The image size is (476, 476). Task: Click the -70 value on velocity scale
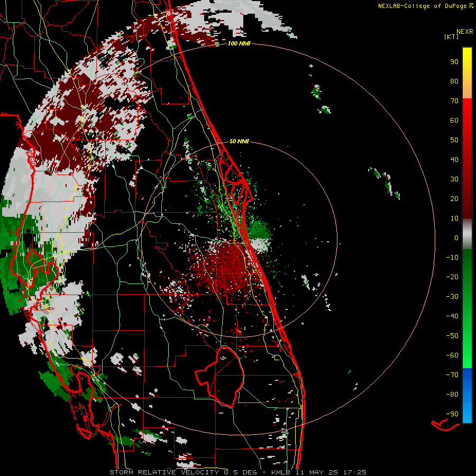point(452,375)
